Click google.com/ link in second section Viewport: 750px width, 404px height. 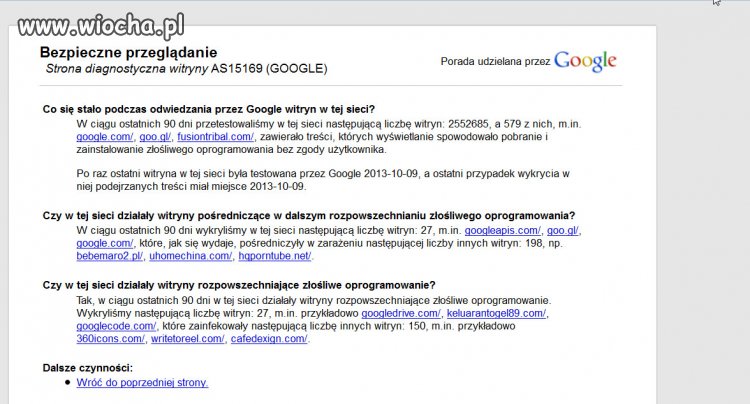coord(105,243)
